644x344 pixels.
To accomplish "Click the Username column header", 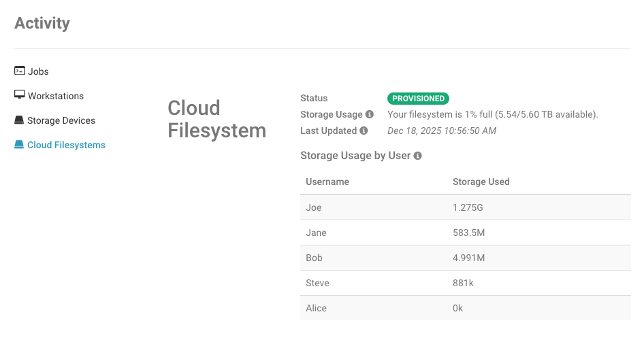I will coord(327,182).
